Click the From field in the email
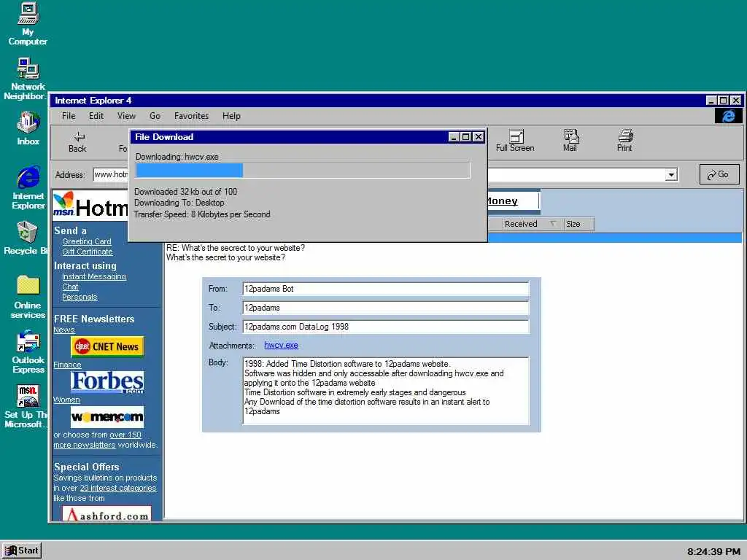 coord(386,289)
